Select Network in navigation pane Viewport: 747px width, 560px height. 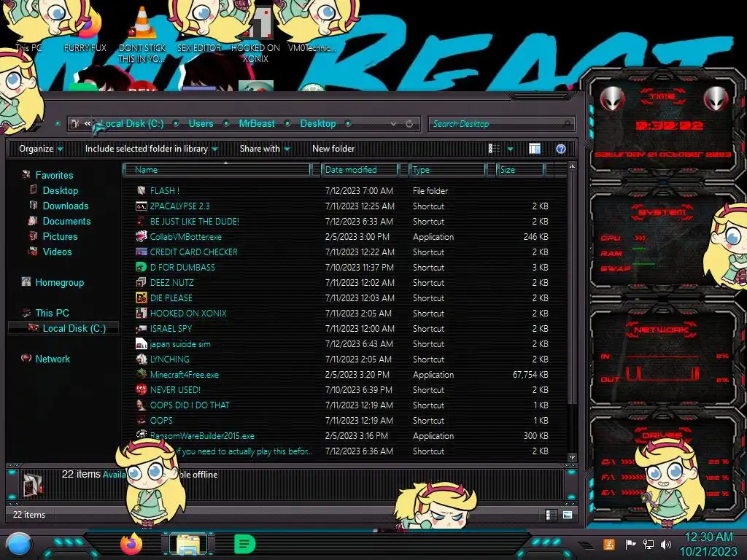(53, 359)
